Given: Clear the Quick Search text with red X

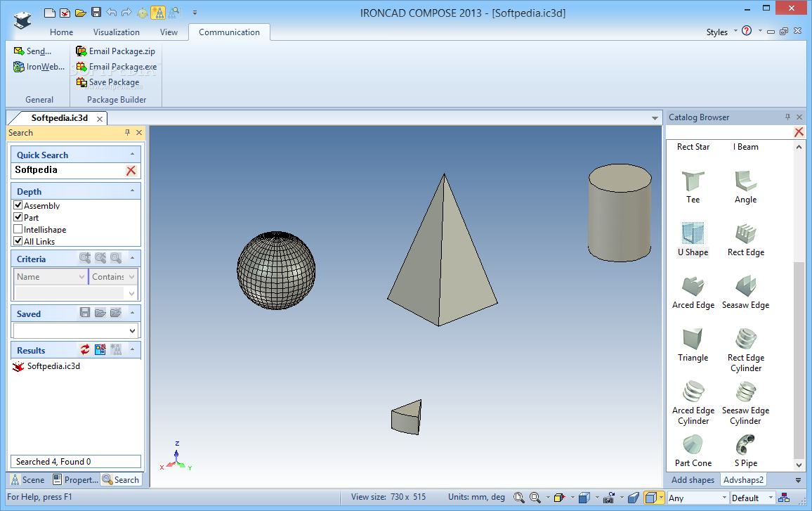Looking at the screenshot, I should (x=131, y=171).
